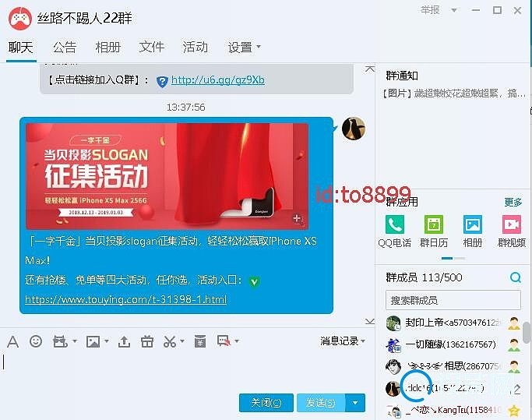Click the zoom icon on promo image

[x=298, y=219]
